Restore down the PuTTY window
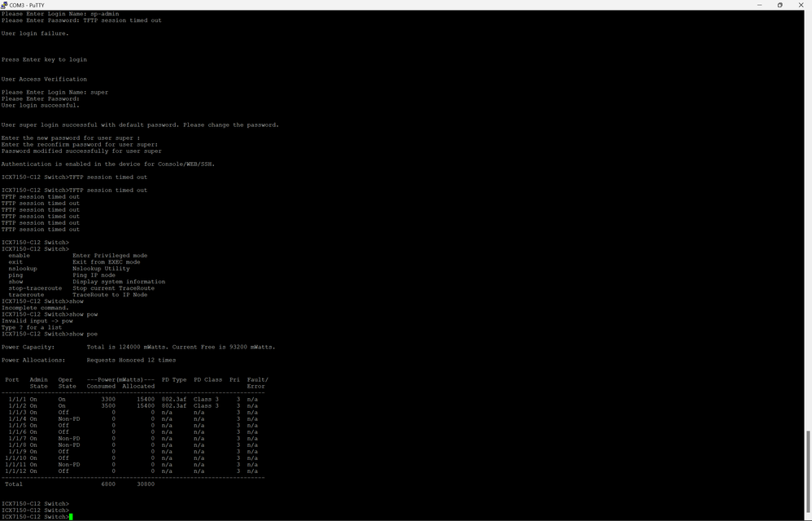812x521 pixels. (779, 4)
